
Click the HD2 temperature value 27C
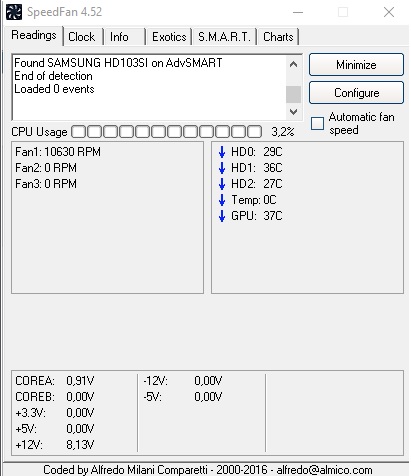(x=273, y=184)
